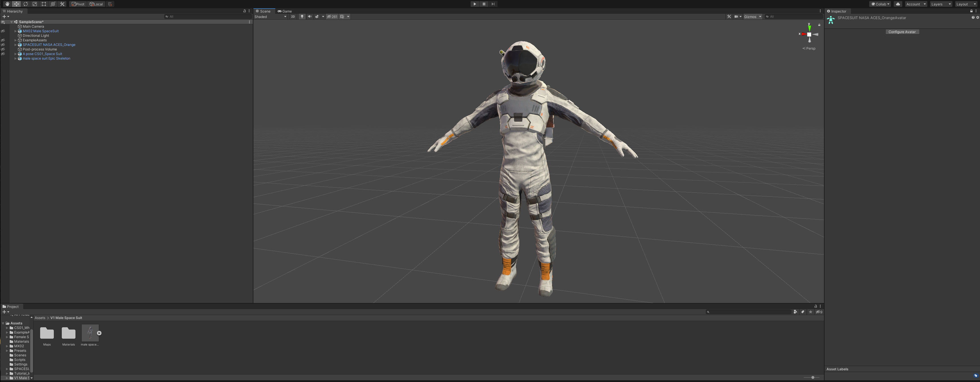This screenshot has height=382, width=980.
Task: Toggle Local handle rotation
Action: 96,4
